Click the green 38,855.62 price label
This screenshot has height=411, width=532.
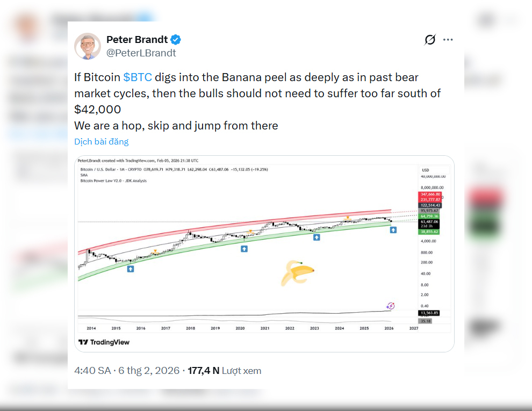click(x=429, y=232)
